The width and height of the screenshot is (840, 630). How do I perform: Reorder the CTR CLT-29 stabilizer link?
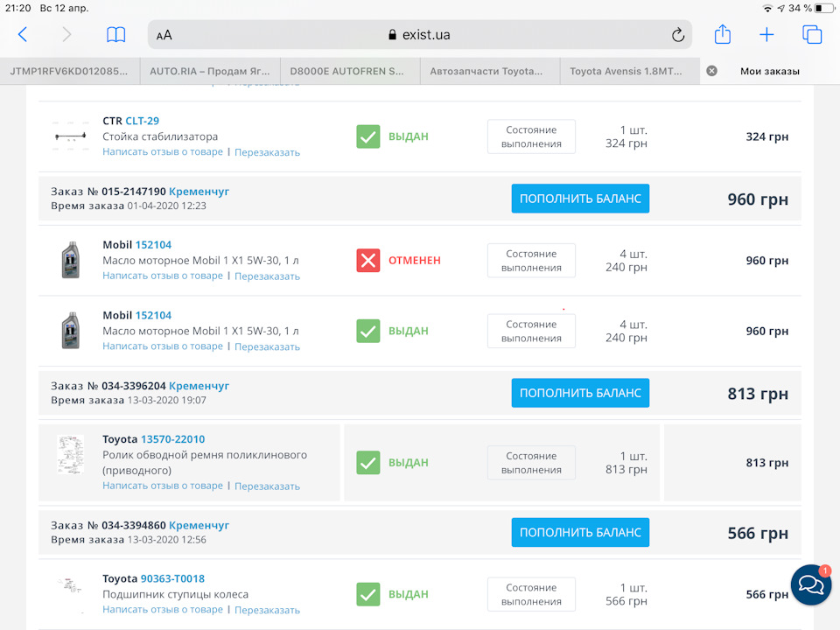268,152
